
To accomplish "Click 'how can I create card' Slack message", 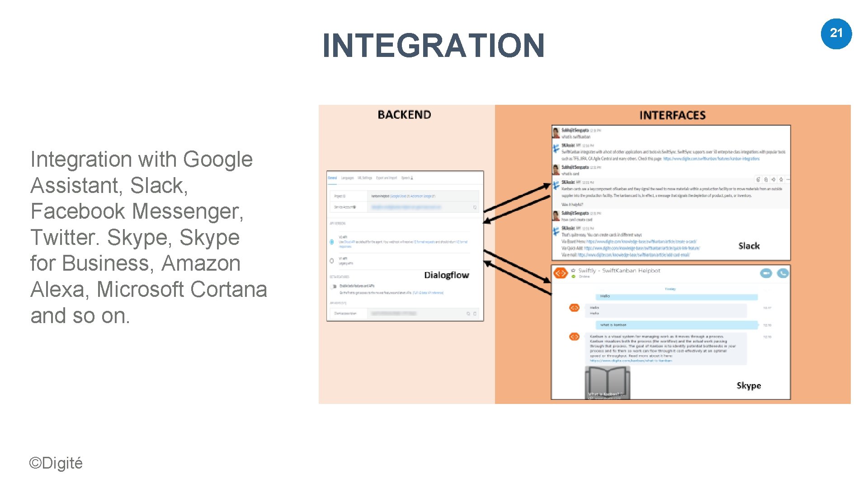I will tap(577, 220).
